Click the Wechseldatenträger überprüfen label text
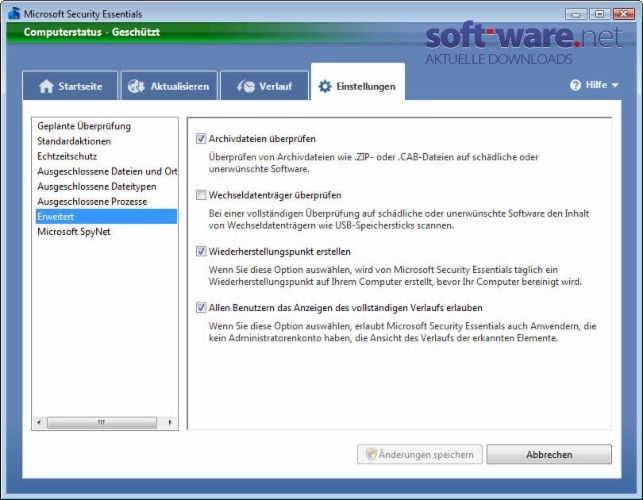The image size is (643, 500). pyautogui.click(x=275, y=195)
